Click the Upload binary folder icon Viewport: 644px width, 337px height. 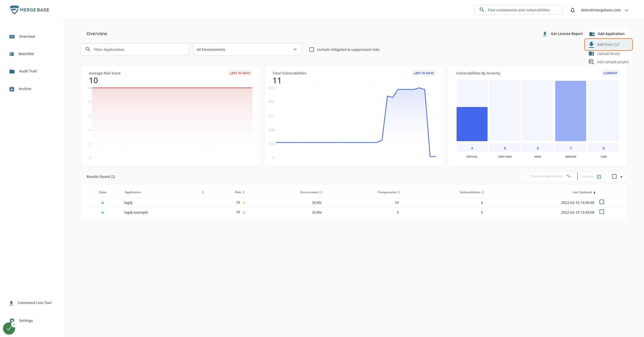point(591,54)
